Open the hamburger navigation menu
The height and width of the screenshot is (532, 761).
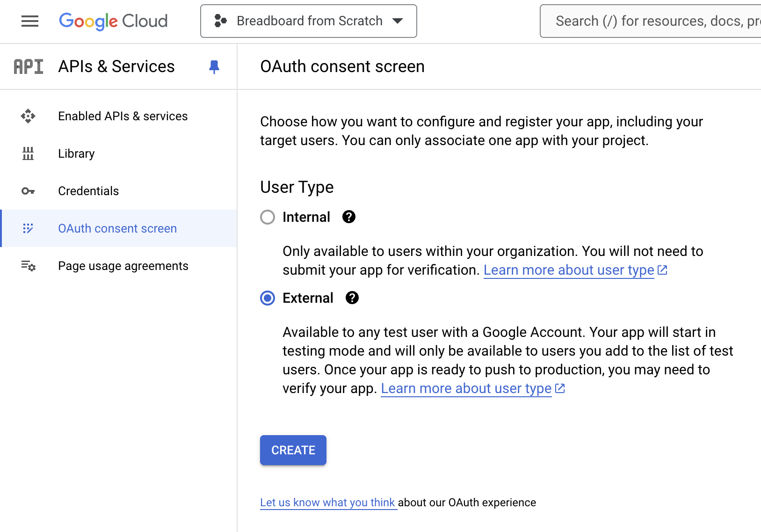(30, 21)
